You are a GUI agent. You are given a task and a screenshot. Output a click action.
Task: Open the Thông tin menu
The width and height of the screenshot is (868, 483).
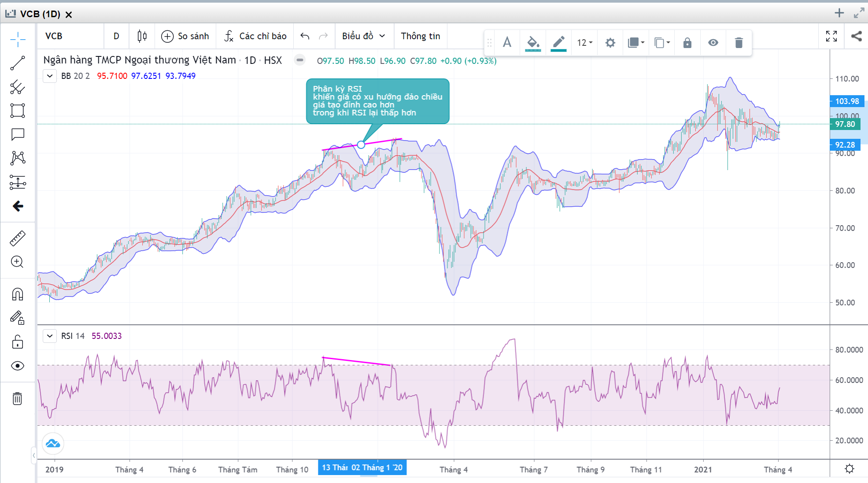point(421,36)
